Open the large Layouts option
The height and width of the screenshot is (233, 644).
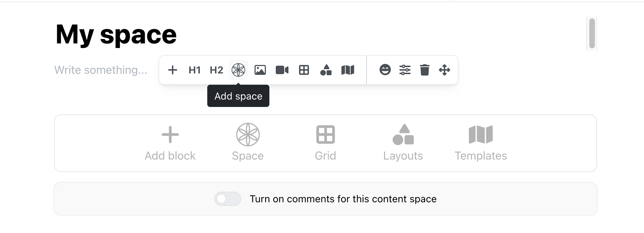tap(403, 143)
